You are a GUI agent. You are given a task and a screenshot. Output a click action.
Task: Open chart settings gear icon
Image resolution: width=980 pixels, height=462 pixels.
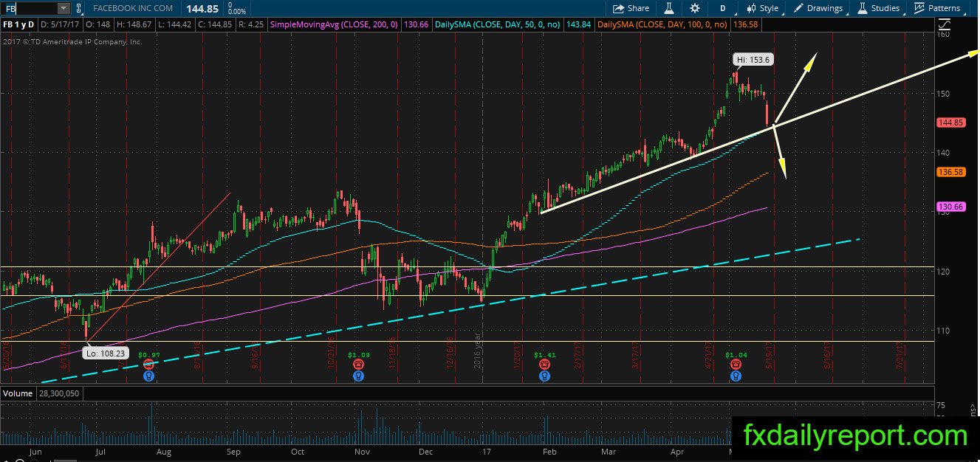(695, 8)
